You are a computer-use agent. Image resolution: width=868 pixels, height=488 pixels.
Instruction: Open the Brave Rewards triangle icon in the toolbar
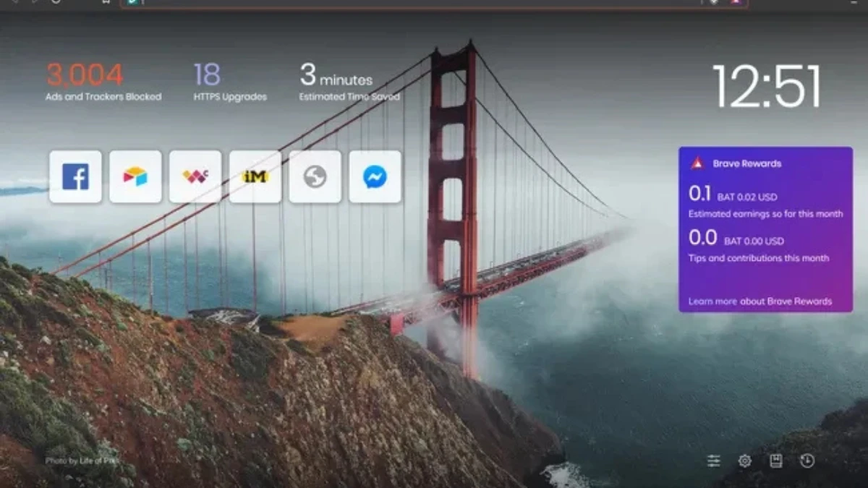click(736, 4)
